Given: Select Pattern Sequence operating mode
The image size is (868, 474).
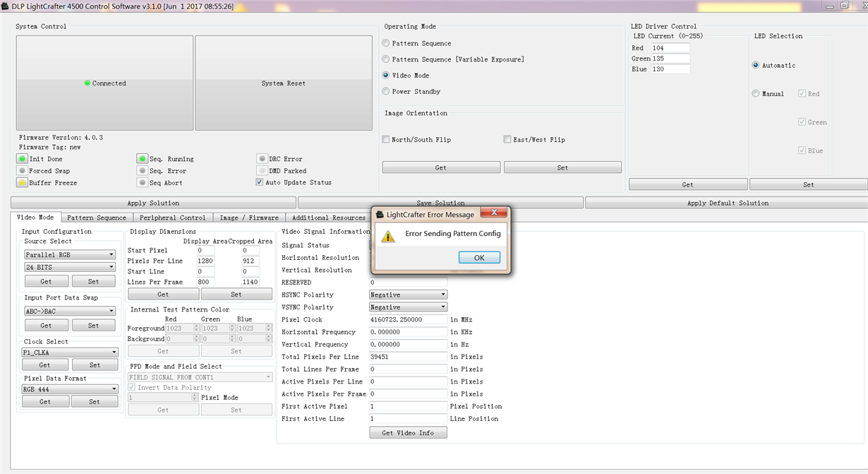Looking at the screenshot, I should coord(386,43).
